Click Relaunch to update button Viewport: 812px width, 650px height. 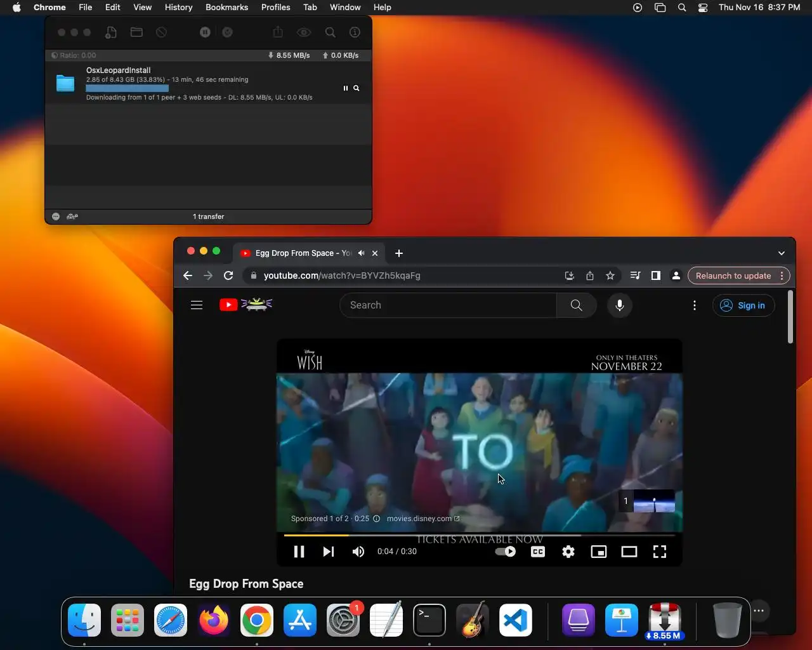pyautogui.click(x=733, y=275)
